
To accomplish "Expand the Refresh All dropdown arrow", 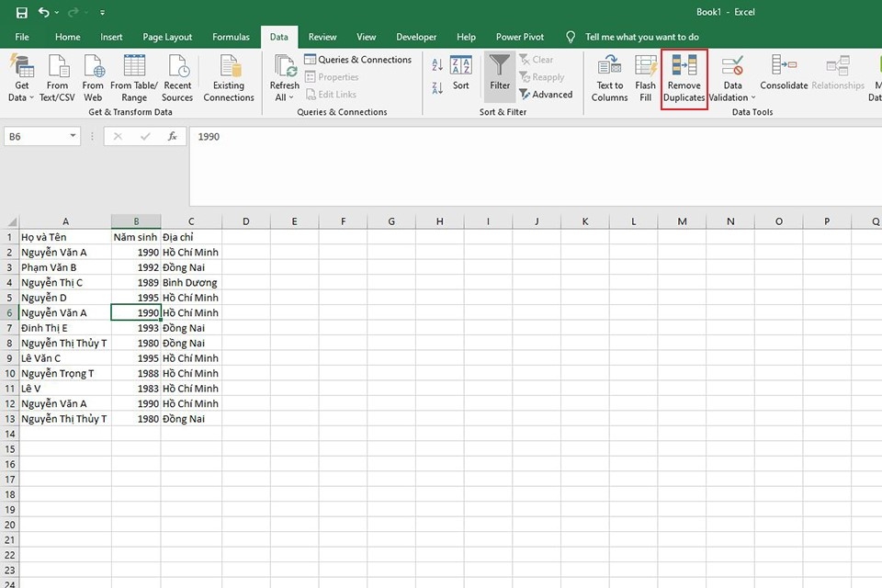I will click(x=291, y=97).
